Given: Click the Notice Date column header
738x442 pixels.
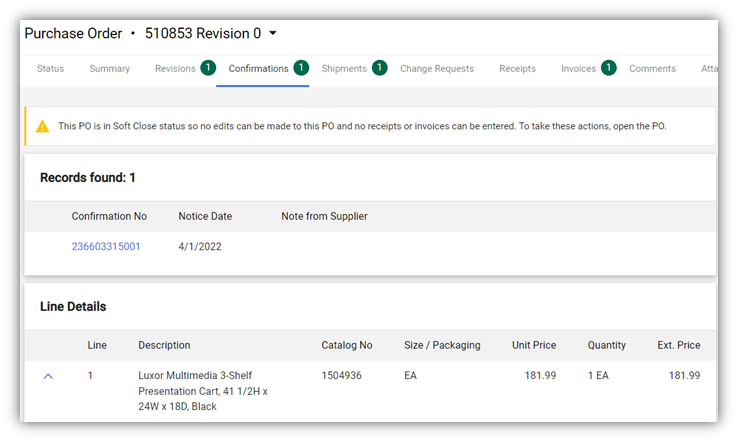Looking at the screenshot, I should click(205, 216).
